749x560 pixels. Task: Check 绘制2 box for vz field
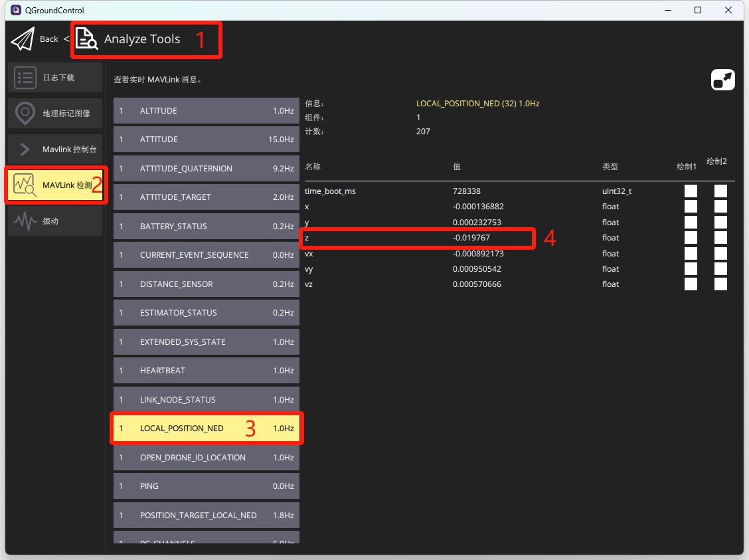(x=721, y=284)
